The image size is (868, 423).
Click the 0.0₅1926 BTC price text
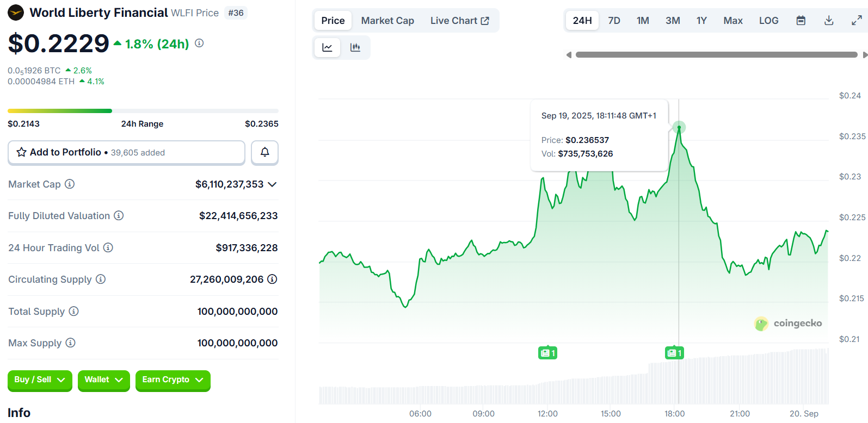tap(34, 71)
